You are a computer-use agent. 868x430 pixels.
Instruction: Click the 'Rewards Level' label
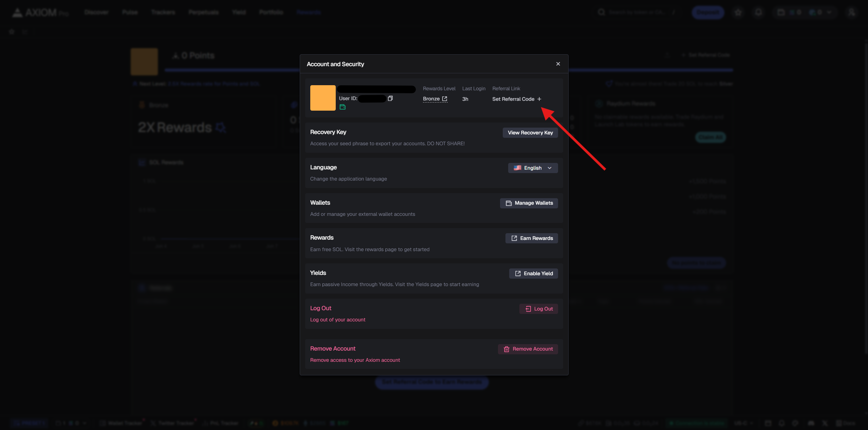[439, 89]
